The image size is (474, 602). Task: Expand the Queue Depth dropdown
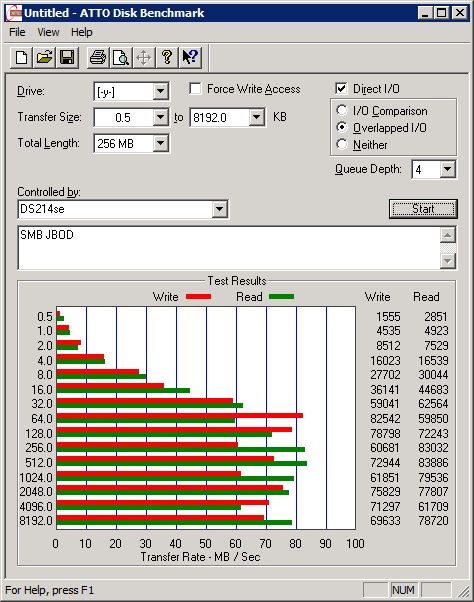448,169
